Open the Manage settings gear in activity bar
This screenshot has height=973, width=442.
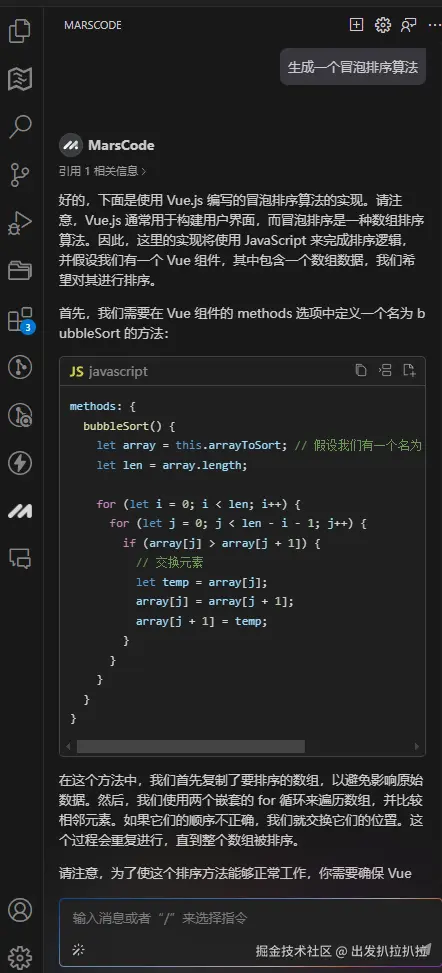click(x=20, y=957)
